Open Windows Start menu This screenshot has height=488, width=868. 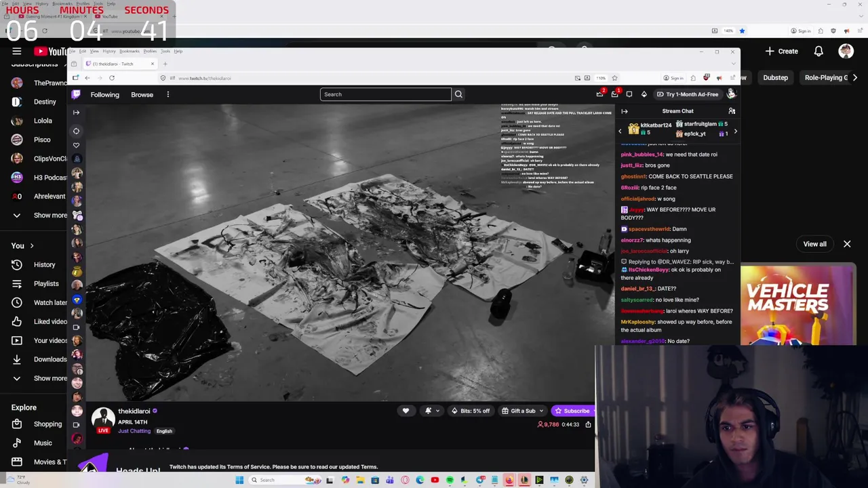[x=239, y=480]
